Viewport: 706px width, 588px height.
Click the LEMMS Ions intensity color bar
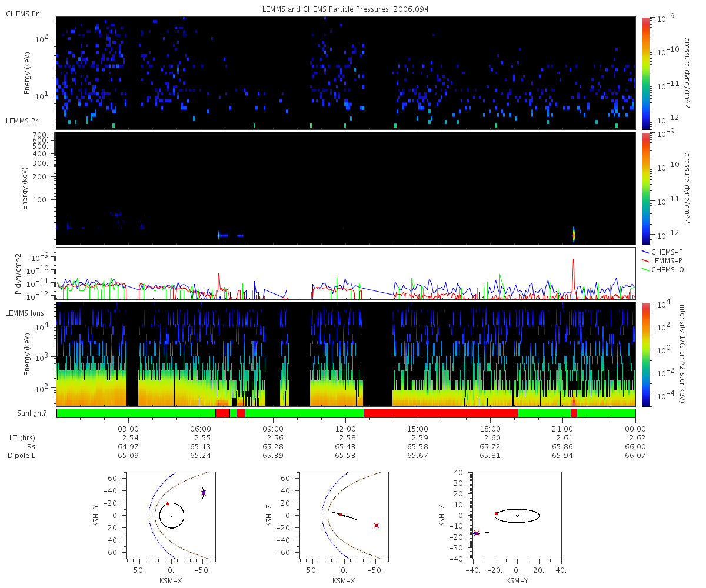[x=646, y=354]
